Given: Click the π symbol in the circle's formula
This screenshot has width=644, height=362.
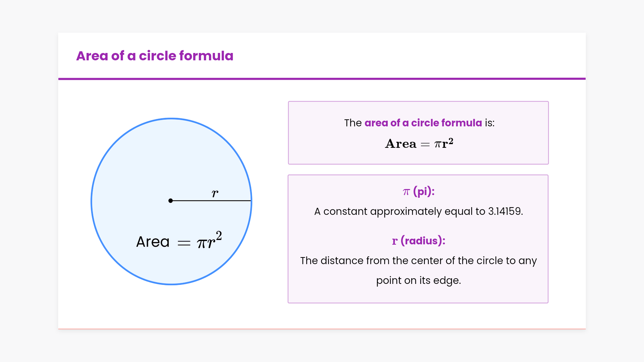Looking at the screenshot, I should [x=202, y=243].
